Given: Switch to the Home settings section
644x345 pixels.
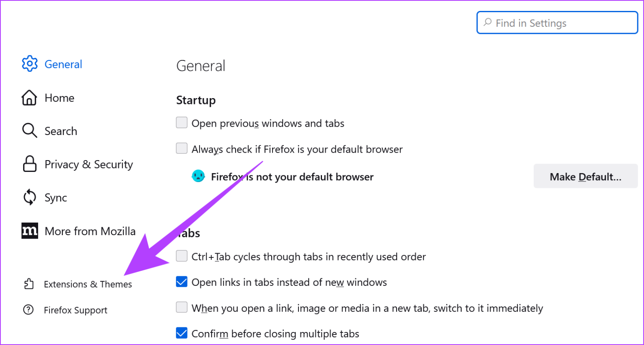Looking at the screenshot, I should pos(59,98).
